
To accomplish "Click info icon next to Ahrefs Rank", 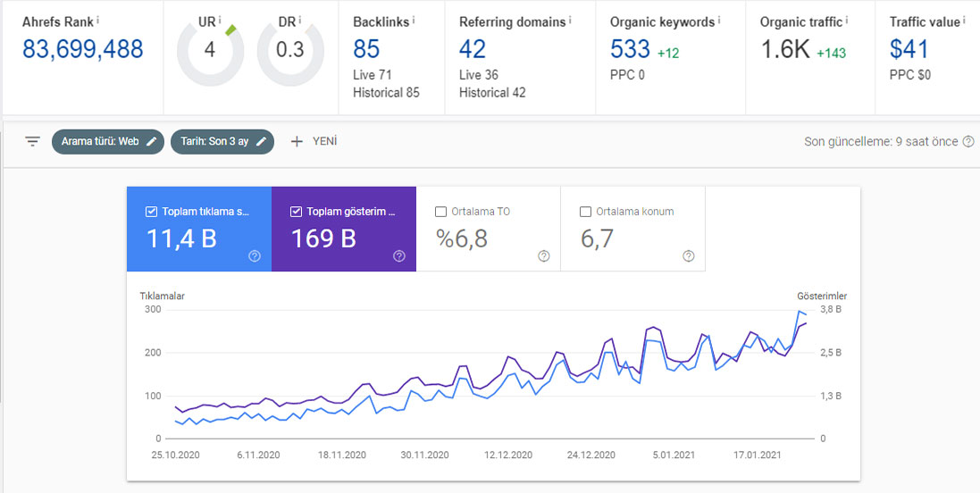I will click(98, 20).
